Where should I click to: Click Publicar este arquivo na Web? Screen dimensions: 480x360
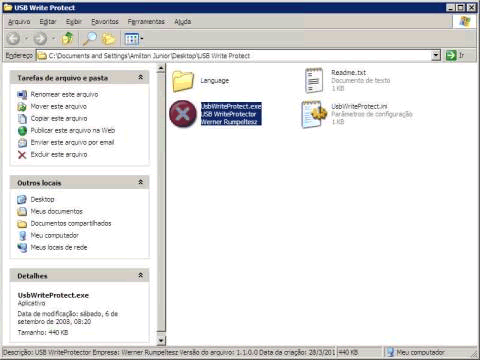[73, 131]
